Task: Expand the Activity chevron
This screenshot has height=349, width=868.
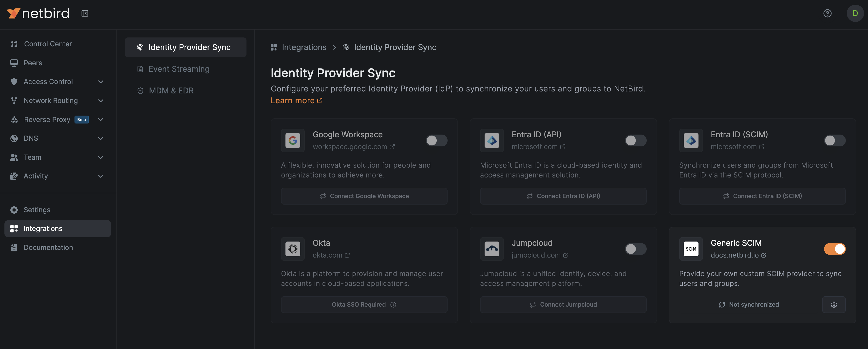Action: [x=100, y=176]
